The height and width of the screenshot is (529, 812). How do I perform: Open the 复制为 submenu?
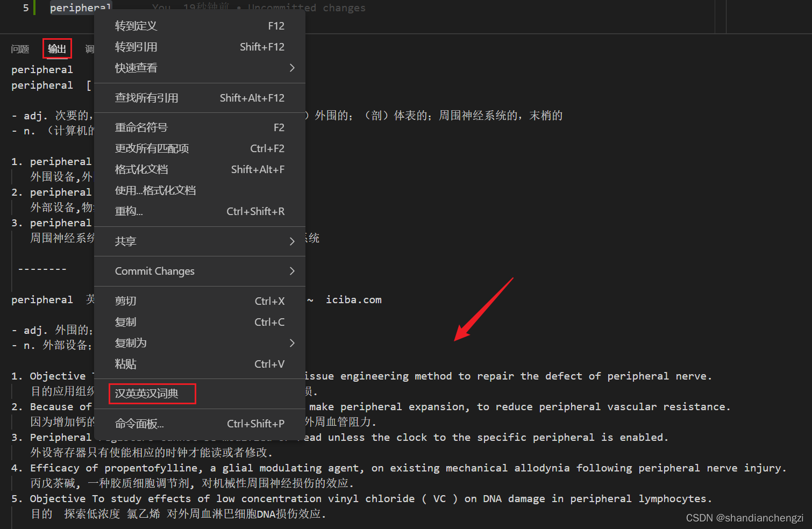200,343
